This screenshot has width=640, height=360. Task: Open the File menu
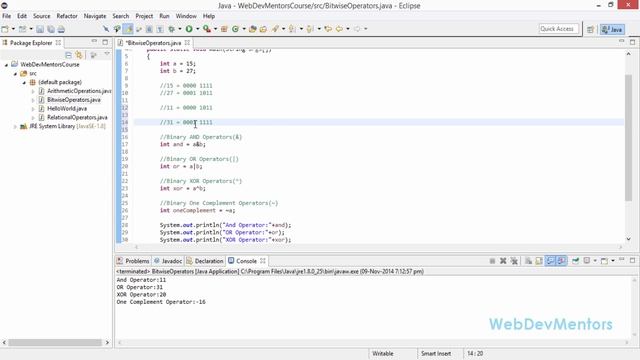click(x=7, y=16)
